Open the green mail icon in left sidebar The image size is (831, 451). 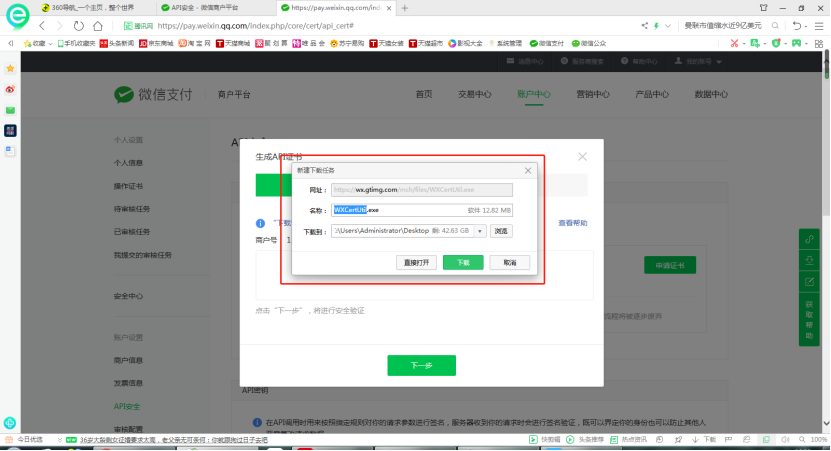[10, 110]
